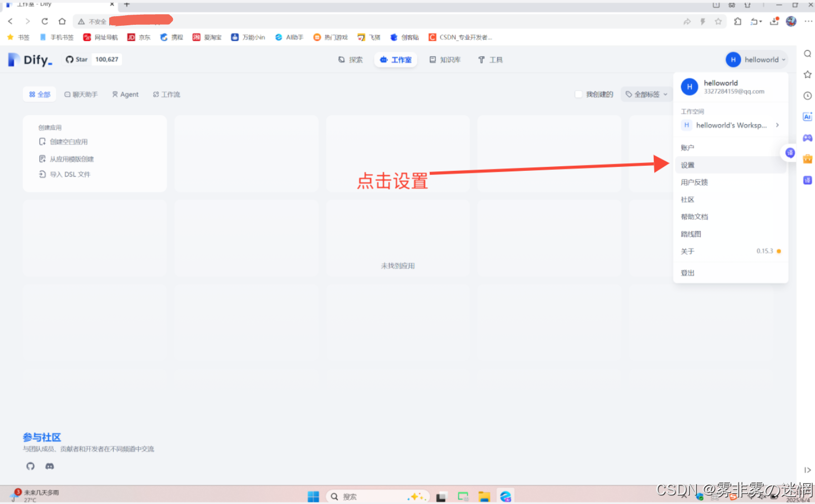Click the taskbar search box
815x504 pixels.
378,496
